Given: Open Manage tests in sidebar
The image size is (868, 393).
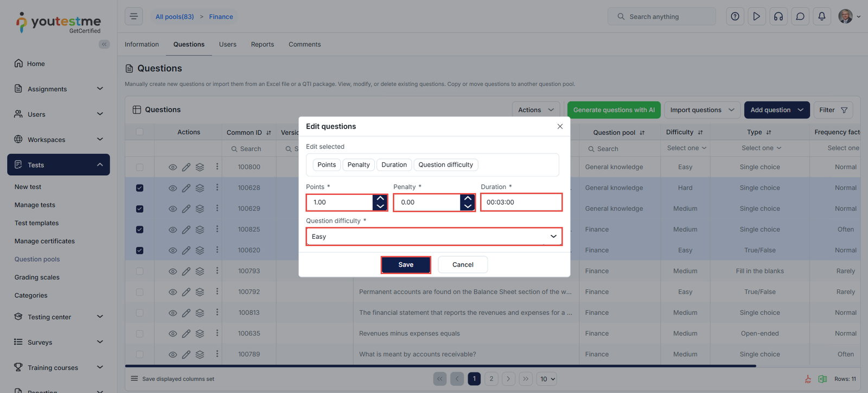Looking at the screenshot, I should coord(35,205).
